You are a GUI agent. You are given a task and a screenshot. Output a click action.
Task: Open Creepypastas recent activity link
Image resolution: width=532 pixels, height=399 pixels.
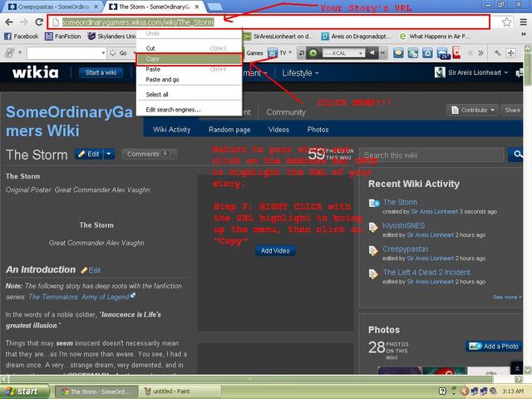[405, 249]
